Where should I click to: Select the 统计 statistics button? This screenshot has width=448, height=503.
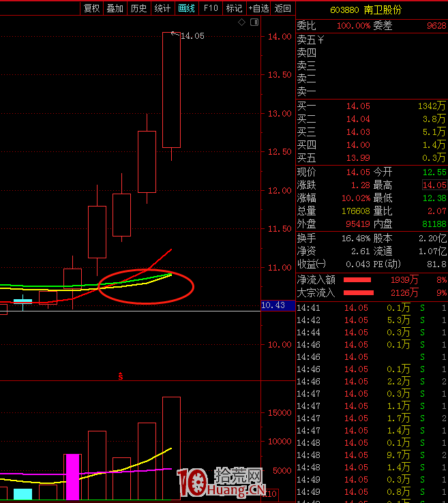pyautogui.click(x=162, y=8)
